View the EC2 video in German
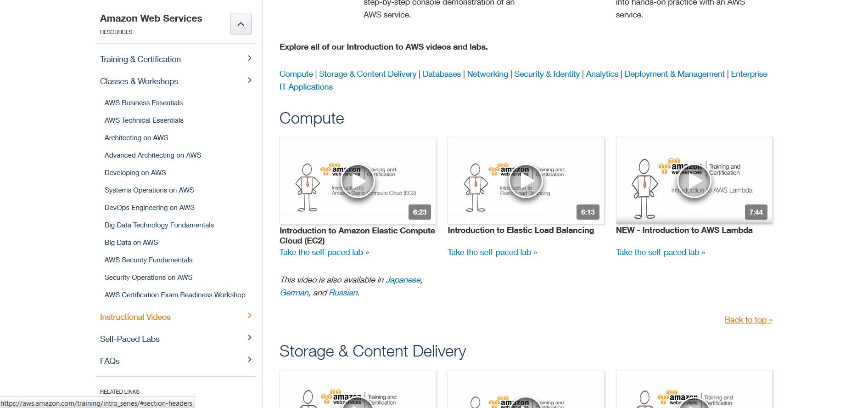 point(294,293)
